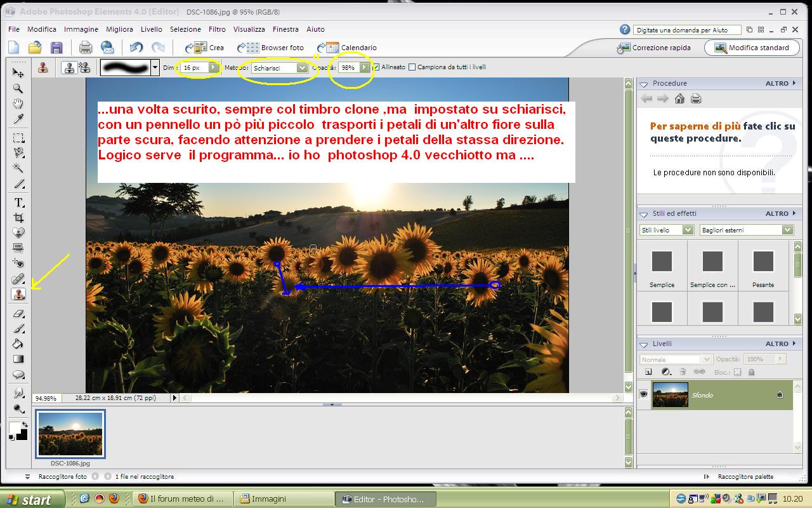Select the Magic Wand tool
Screen dimensions: 812x508
[x=19, y=168]
